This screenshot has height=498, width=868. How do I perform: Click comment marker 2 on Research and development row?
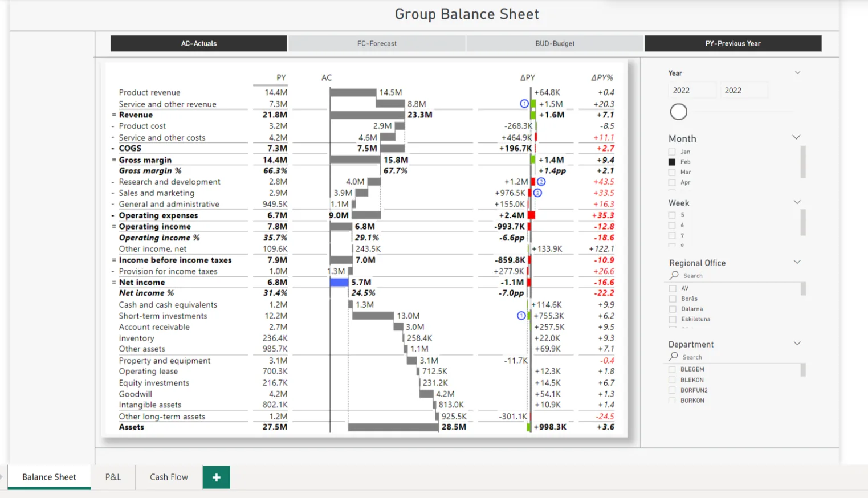click(x=541, y=182)
